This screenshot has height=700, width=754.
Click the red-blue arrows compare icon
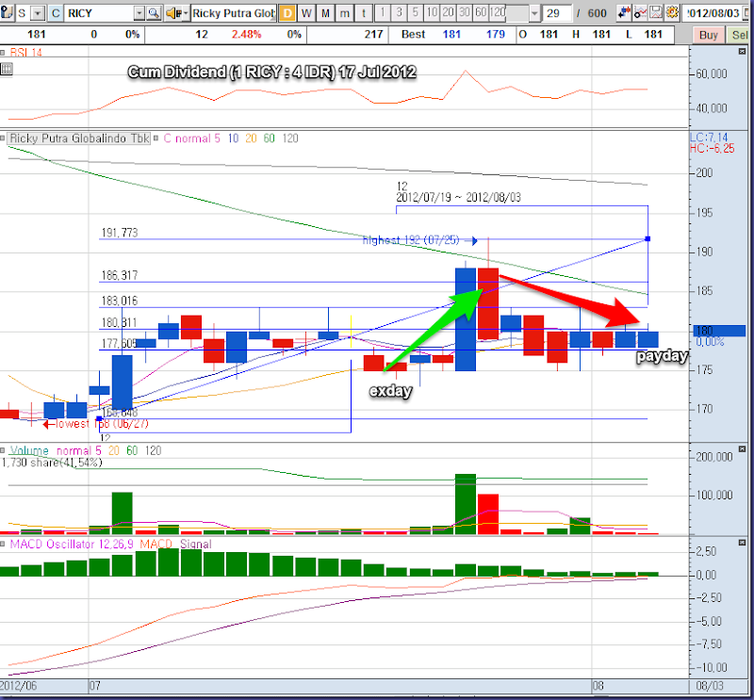point(625,14)
